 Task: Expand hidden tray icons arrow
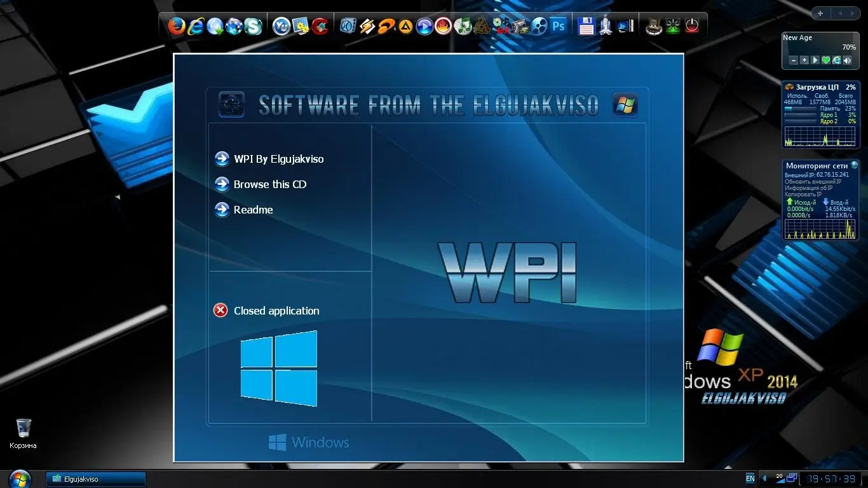pos(764,478)
